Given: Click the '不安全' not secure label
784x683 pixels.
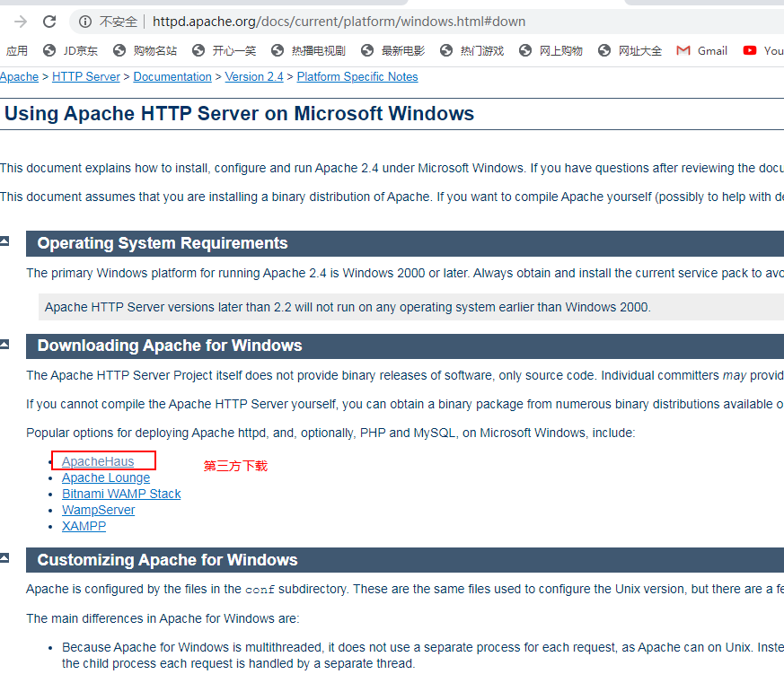Looking at the screenshot, I should tap(118, 22).
